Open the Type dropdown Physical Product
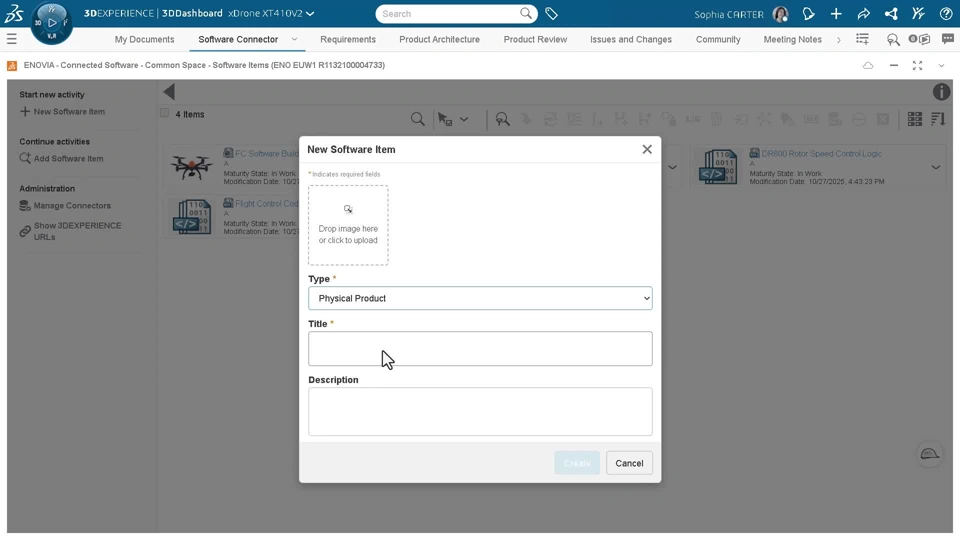This screenshot has width=960, height=540. (x=480, y=298)
